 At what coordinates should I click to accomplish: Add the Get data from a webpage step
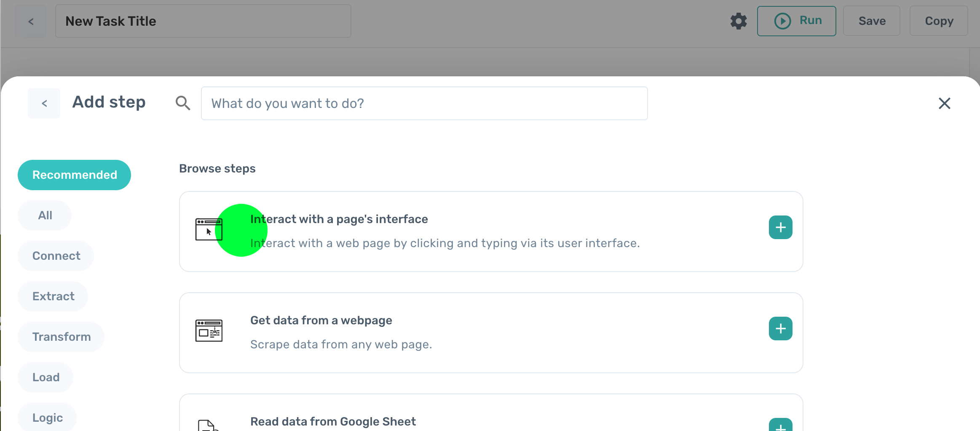click(x=780, y=329)
